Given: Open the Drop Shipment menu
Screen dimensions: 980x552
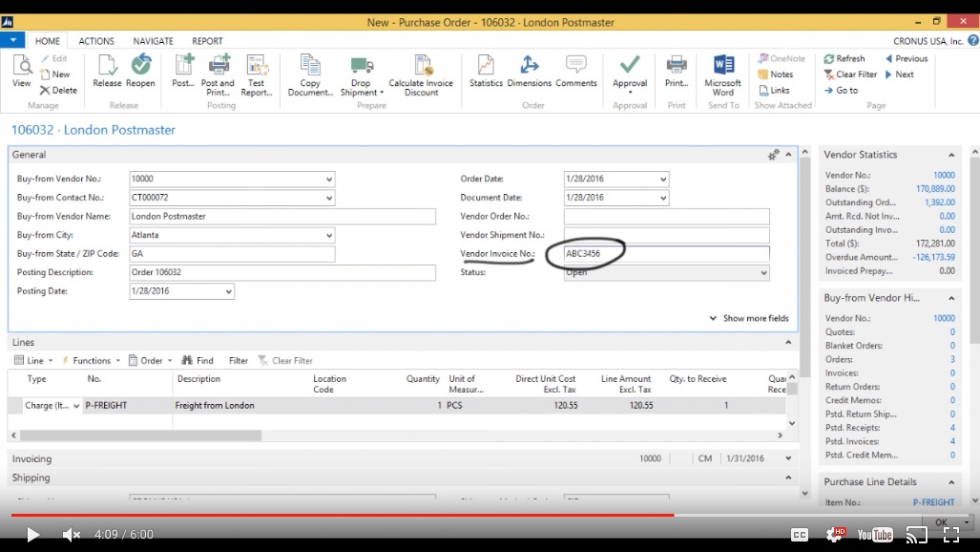Looking at the screenshot, I should pos(362,75).
